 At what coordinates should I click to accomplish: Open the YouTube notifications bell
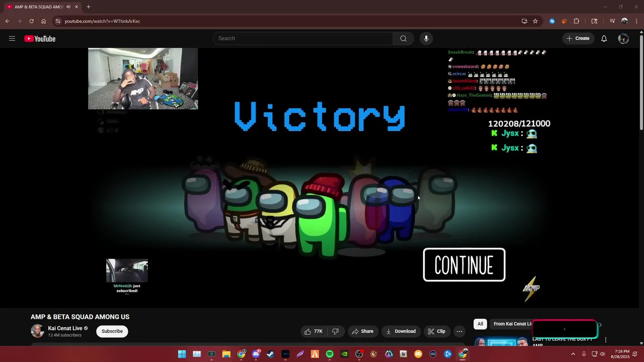(604, 39)
